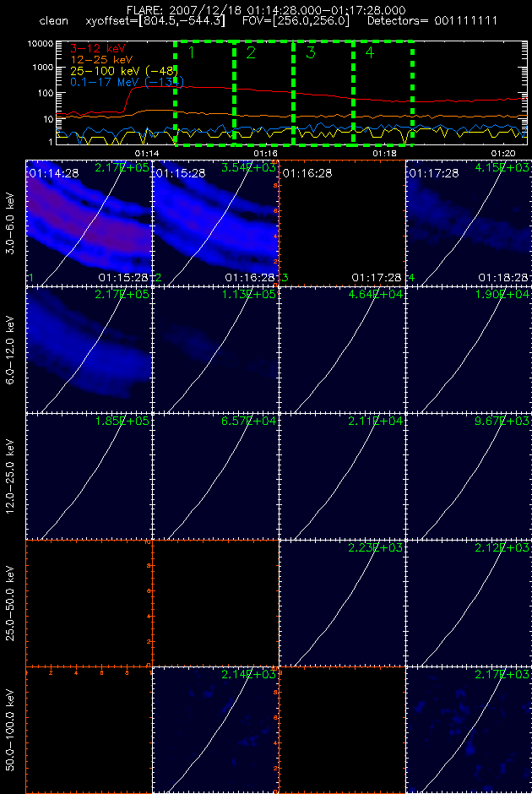Open the 3.0-6.0 keV image starting 01:14:28
Screen dimensions: 532x794
89,223
